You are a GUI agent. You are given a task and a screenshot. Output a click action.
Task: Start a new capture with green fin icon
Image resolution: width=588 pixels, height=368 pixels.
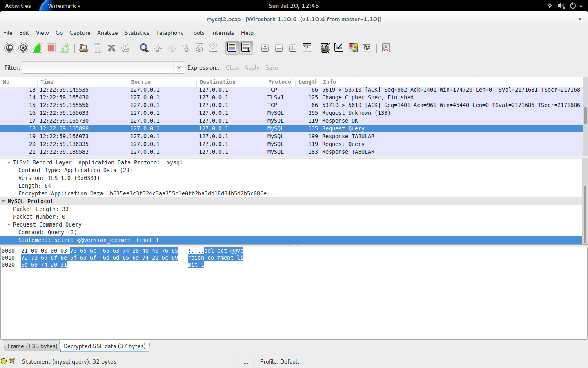[x=37, y=48]
